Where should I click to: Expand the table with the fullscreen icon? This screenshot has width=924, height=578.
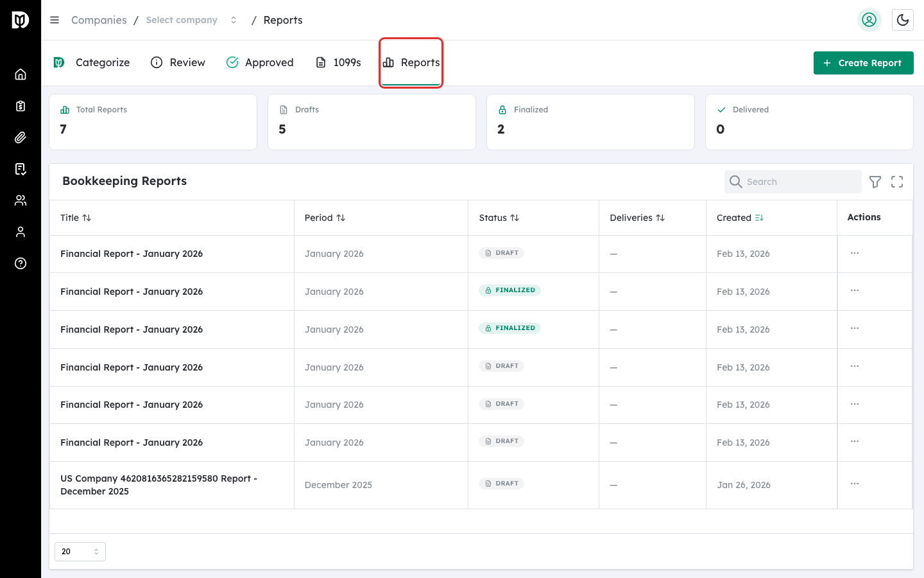897,182
